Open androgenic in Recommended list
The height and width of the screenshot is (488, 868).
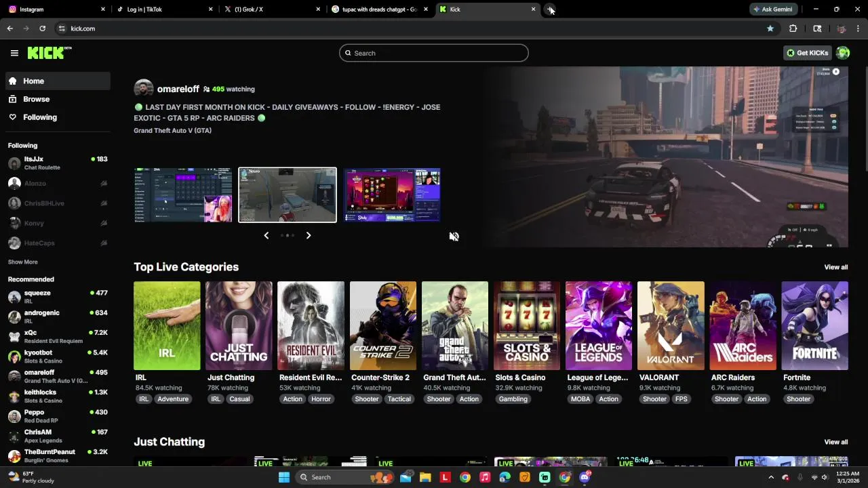(58, 317)
